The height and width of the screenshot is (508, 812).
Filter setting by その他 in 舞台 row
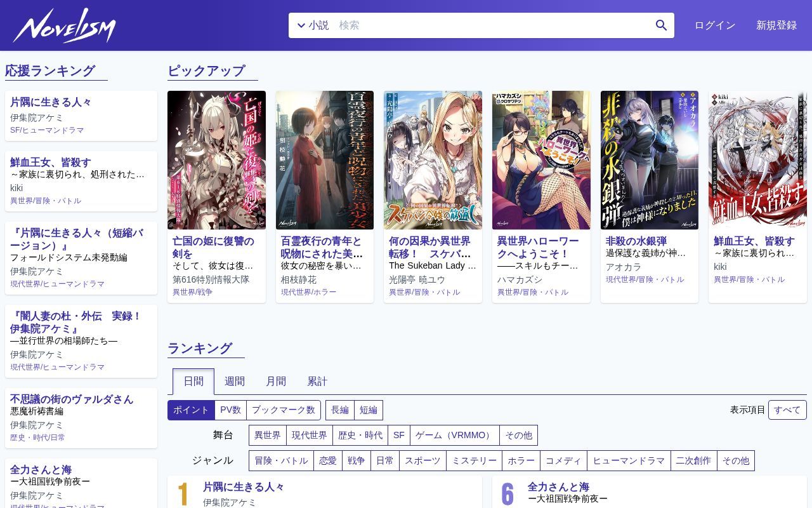519,436
